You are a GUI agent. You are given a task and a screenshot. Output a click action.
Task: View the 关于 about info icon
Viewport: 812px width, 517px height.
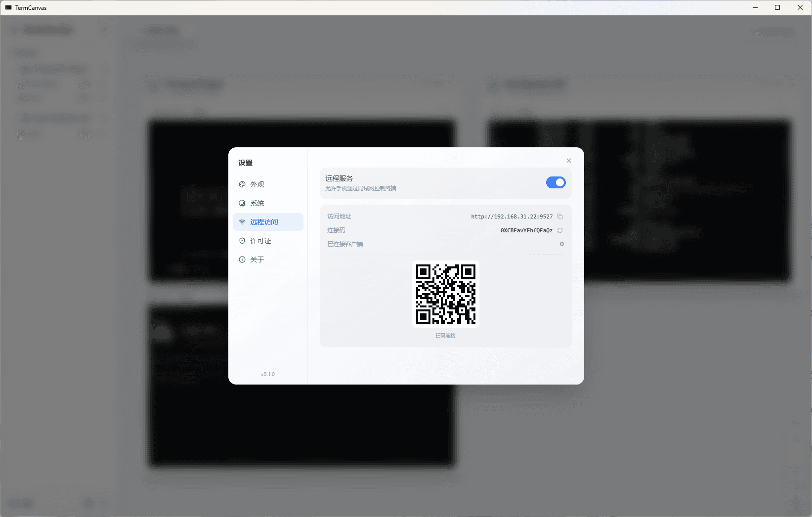pyautogui.click(x=242, y=259)
